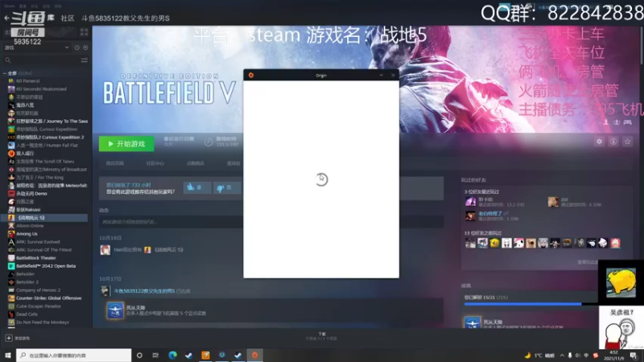Click microphone icon in system tray
The height and width of the screenshot is (362, 644).
coord(570,356)
